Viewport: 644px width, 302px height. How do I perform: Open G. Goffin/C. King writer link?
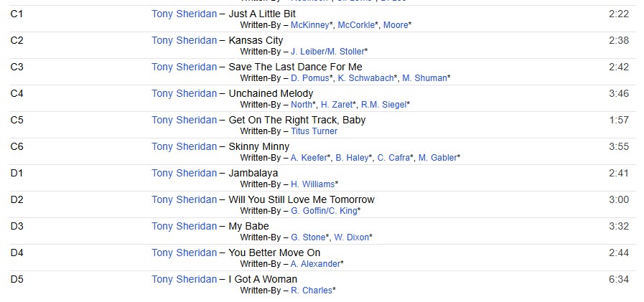point(323,211)
